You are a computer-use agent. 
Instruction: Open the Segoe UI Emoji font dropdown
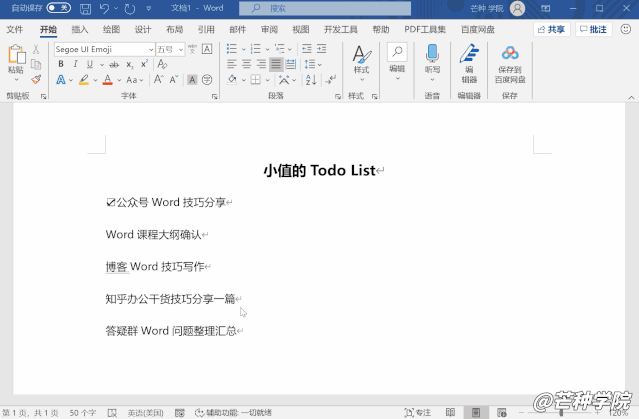(x=151, y=48)
